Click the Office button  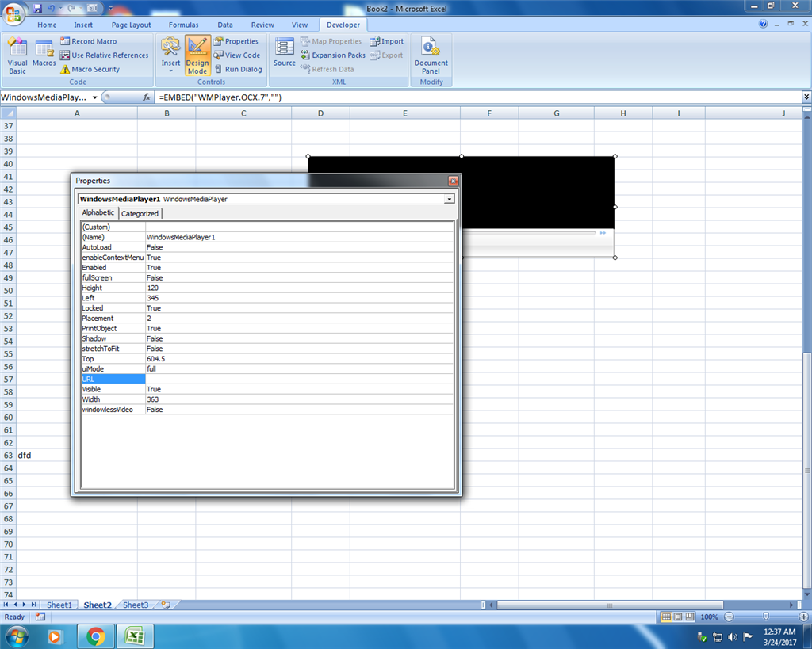click(14, 14)
